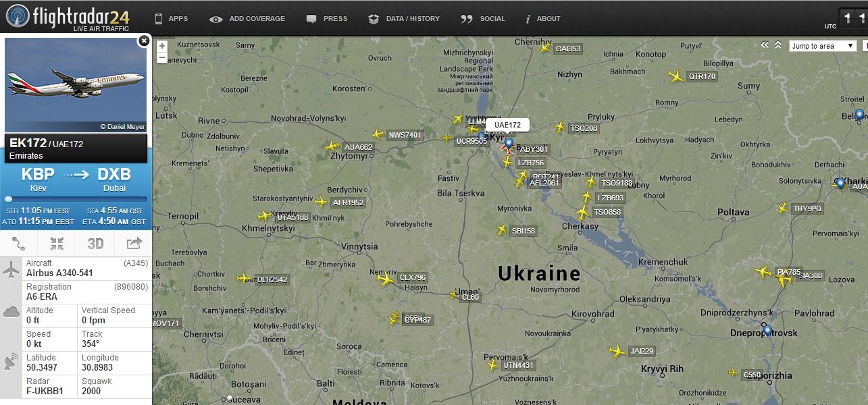Click the center-on-aircraft arrows icon
Image resolution: width=868 pixels, height=405 pixels.
(x=57, y=244)
